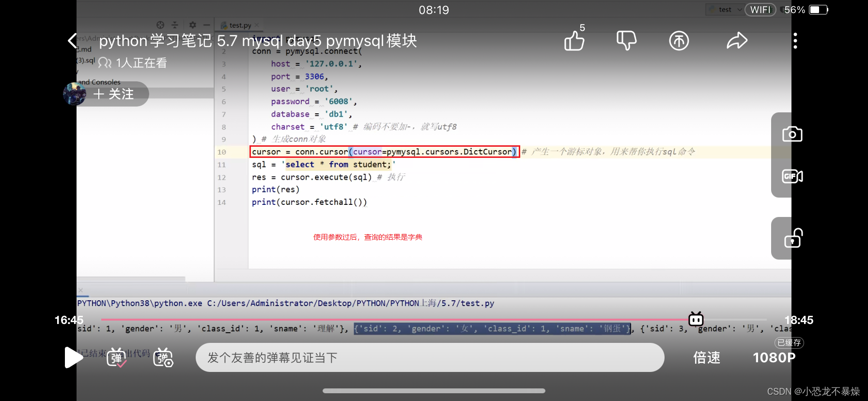Click the password = '6008' line

click(x=314, y=102)
